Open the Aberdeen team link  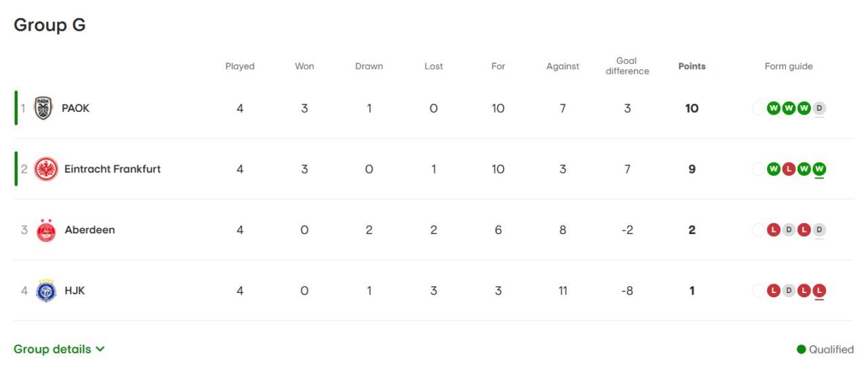[x=90, y=230]
